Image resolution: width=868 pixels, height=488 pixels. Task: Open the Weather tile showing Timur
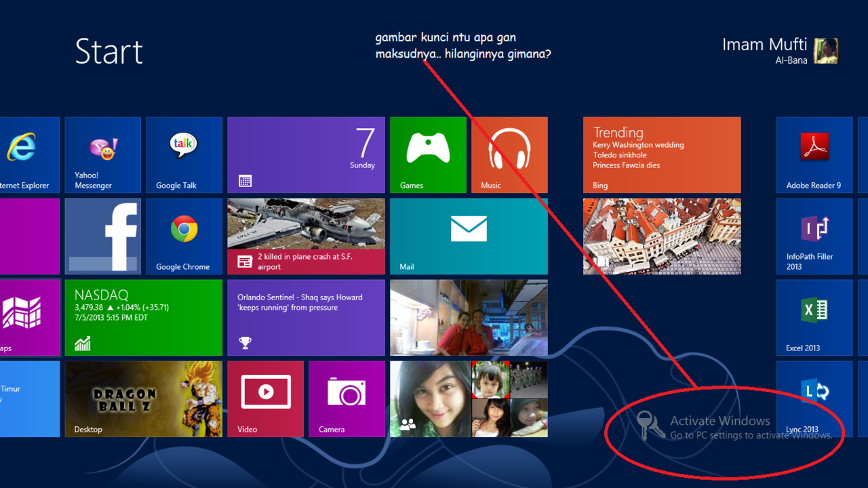coord(30,399)
